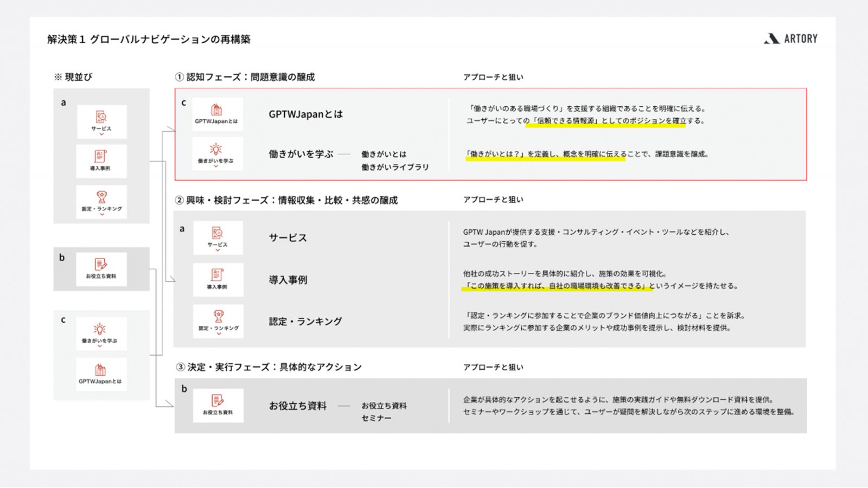Click the large サービス title text
Viewport: 868px width, 488px height.
(288, 237)
